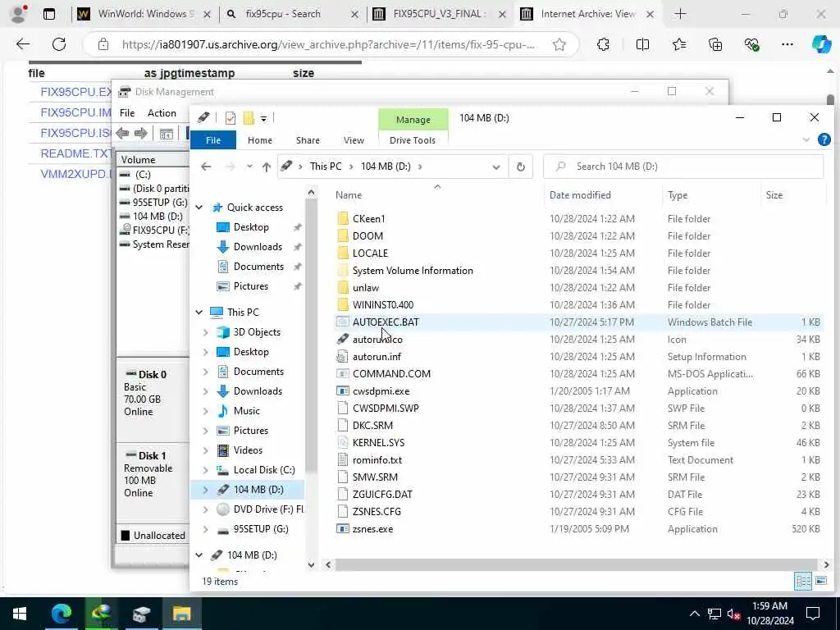Open README.TXT archive link
Screen dimensions: 840x630
(75, 153)
